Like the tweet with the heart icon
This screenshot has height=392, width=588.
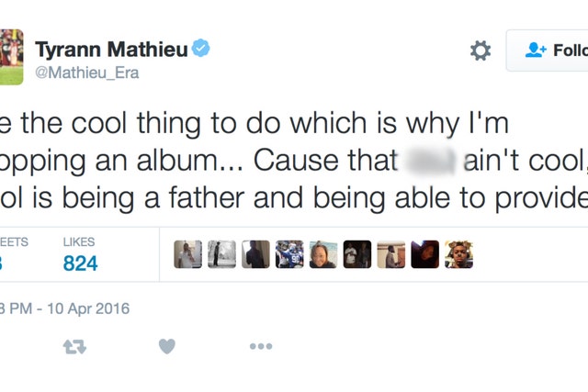(167, 346)
